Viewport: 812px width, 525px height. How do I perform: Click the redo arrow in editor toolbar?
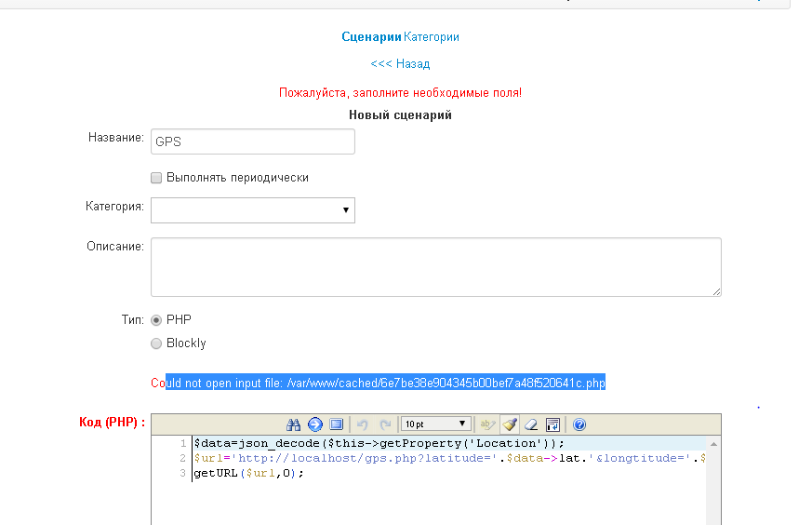[x=385, y=424]
